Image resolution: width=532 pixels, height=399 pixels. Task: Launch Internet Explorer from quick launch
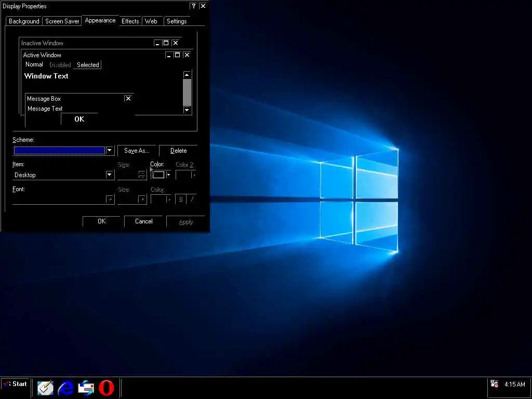coord(65,388)
